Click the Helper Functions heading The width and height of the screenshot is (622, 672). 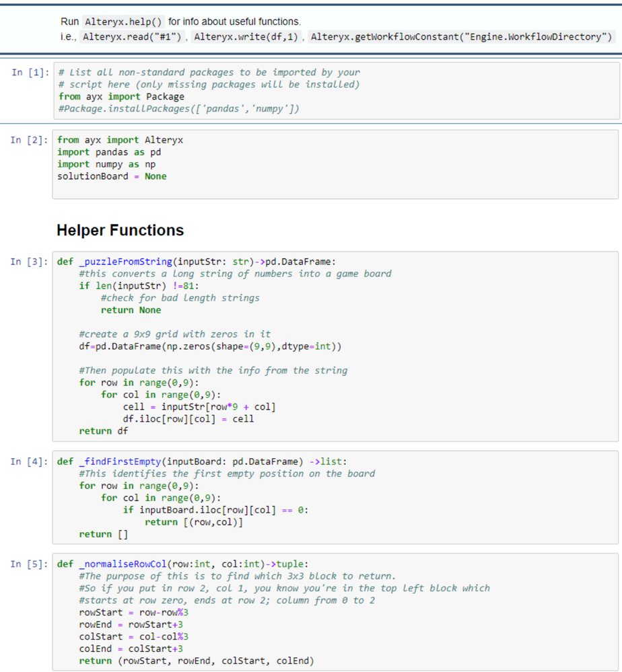pos(120,230)
